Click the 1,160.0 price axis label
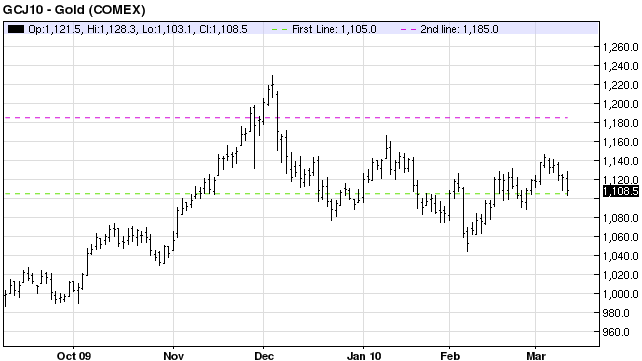Screen dimensions: 642x361 (x=621, y=142)
